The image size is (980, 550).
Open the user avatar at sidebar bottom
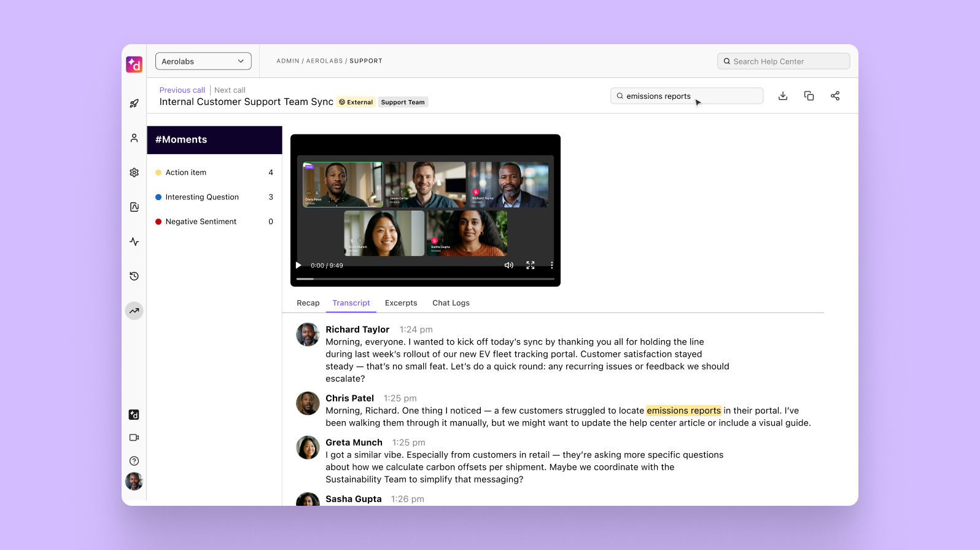(134, 481)
